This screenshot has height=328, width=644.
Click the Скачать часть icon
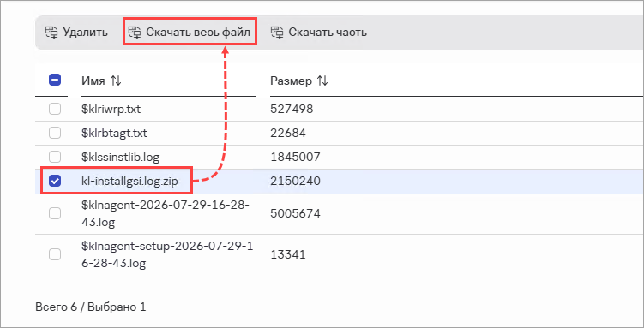(x=277, y=33)
